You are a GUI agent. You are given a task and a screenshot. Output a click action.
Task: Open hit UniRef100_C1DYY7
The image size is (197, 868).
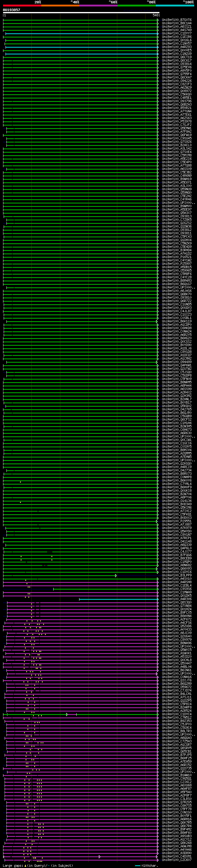coord(176,33)
